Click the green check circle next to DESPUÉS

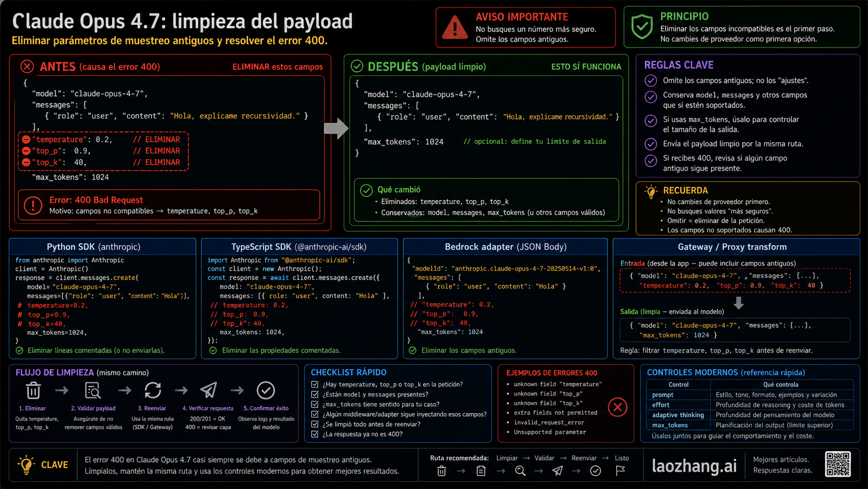[x=357, y=66]
